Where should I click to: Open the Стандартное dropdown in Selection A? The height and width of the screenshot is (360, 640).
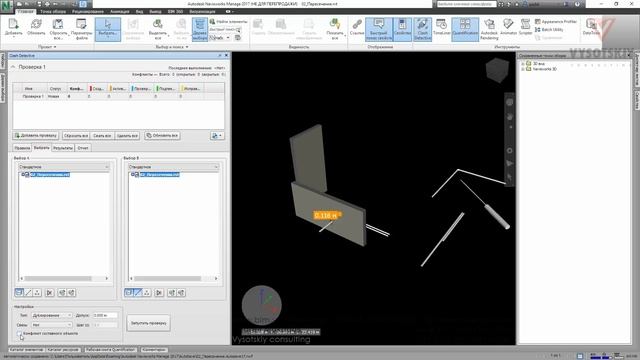[64, 167]
